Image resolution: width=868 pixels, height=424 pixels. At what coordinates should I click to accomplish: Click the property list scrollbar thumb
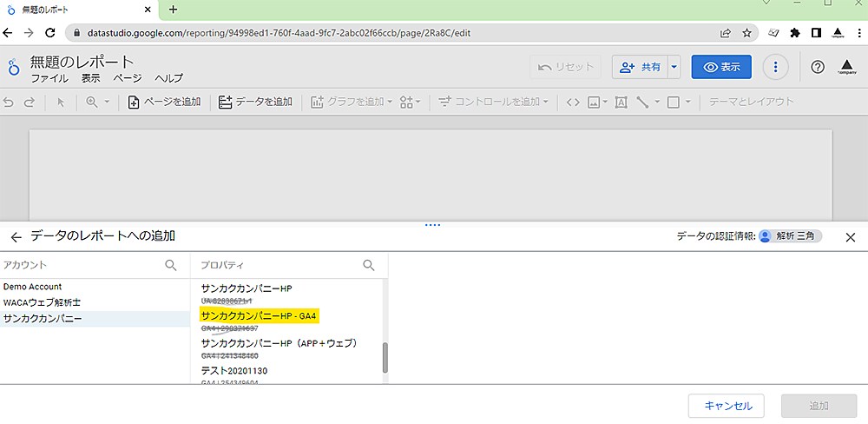385,358
